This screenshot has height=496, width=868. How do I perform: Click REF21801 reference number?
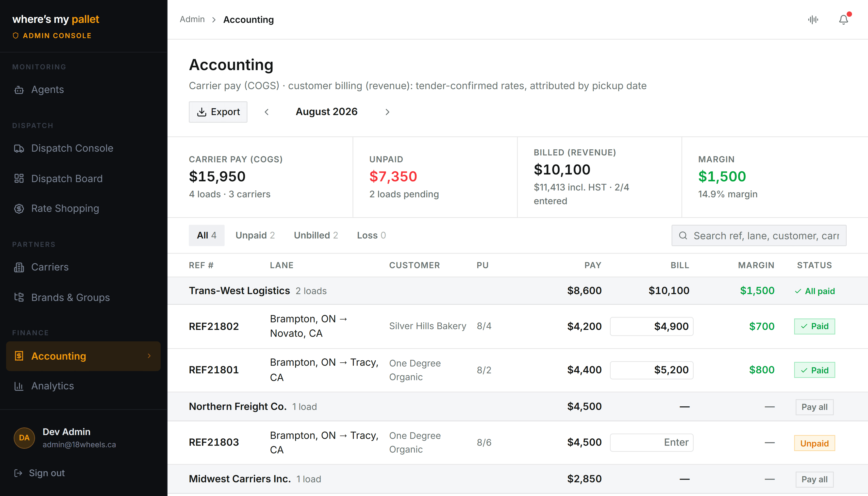(214, 370)
